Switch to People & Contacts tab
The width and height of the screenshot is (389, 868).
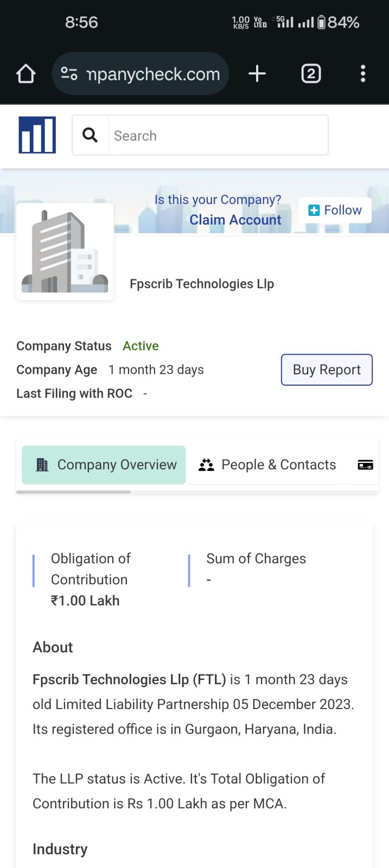(x=267, y=465)
